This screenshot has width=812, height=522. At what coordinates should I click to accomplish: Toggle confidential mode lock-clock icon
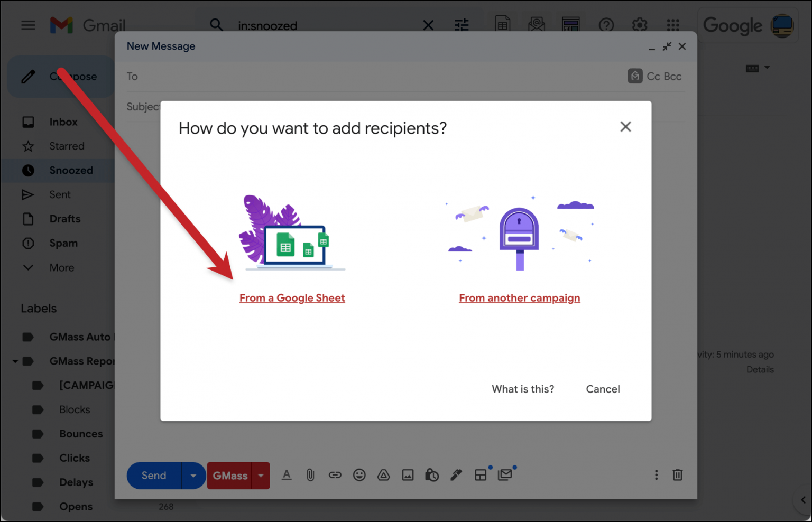[x=432, y=475]
